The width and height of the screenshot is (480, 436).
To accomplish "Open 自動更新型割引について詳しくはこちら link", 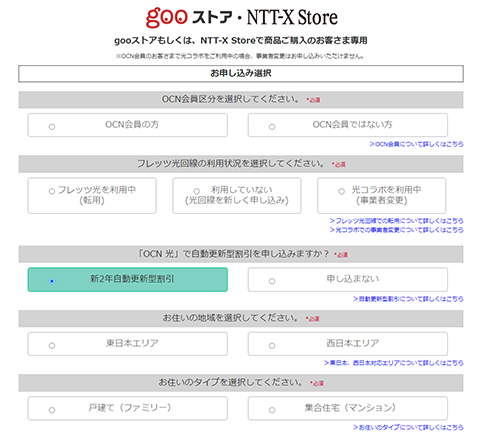I will (x=408, y=299).
